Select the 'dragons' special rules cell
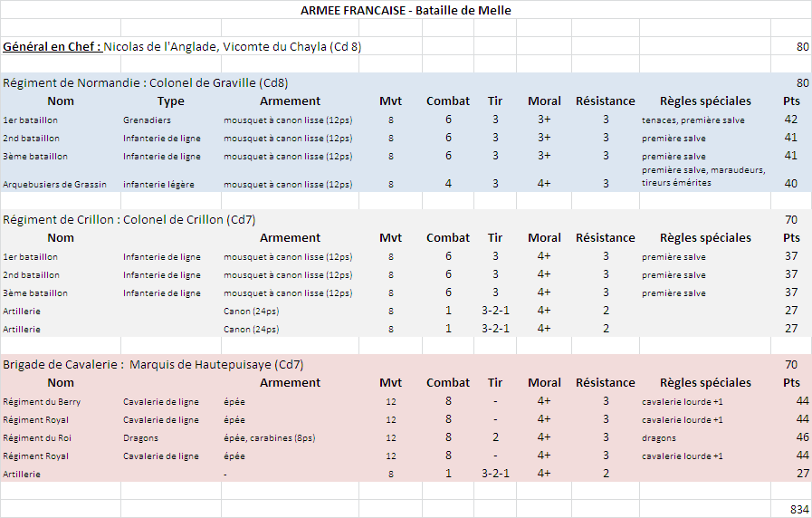The width and height of the screenshot is (812, 518). click(x=659, y=438)
